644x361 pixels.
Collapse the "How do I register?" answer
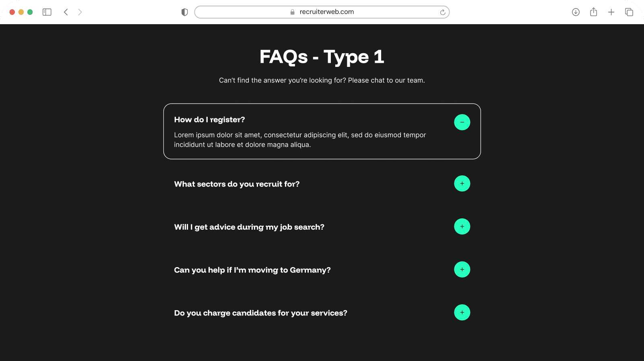[x=462, y=122]
